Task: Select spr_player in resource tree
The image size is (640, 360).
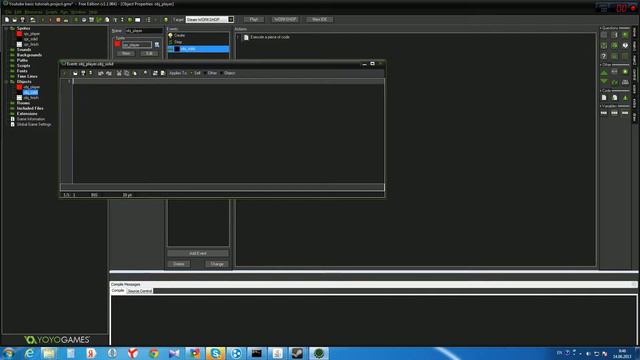Action: pos(31,34)
